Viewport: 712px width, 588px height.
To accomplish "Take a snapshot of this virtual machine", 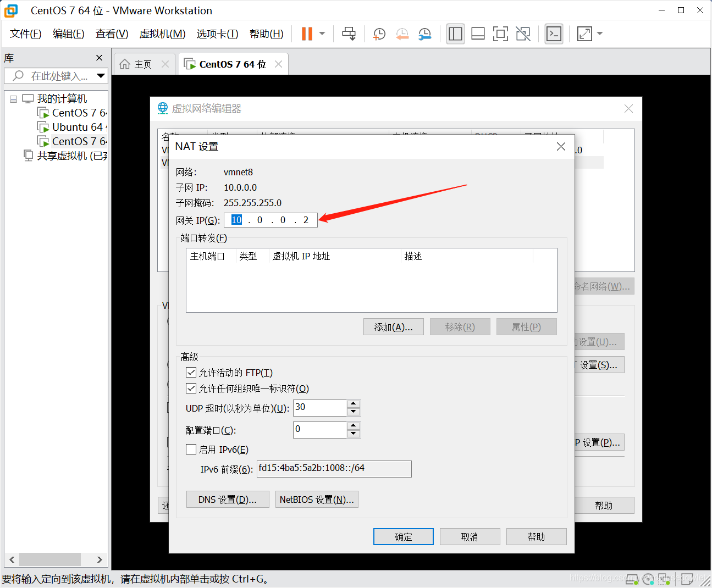I will tap(379, 34).
